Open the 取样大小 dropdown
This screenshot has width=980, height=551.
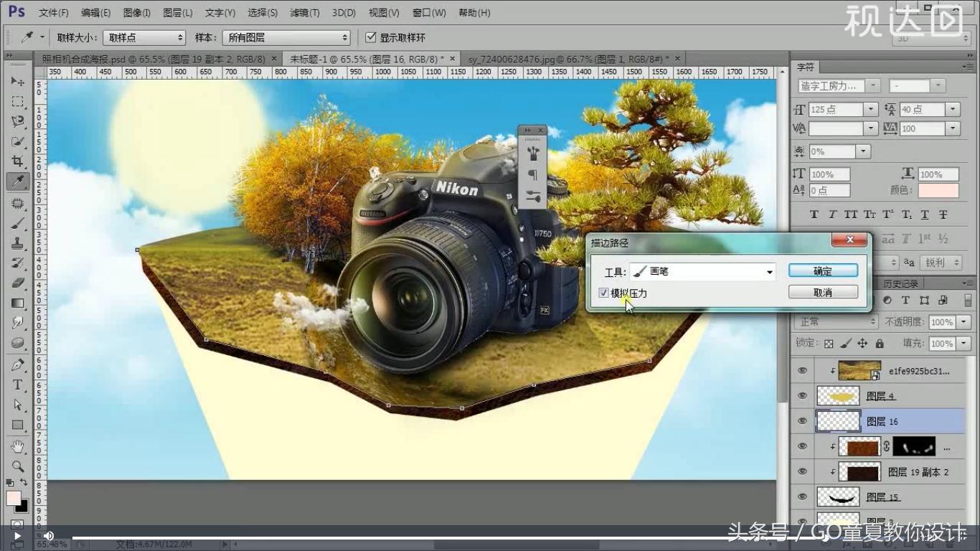(142, 37)
